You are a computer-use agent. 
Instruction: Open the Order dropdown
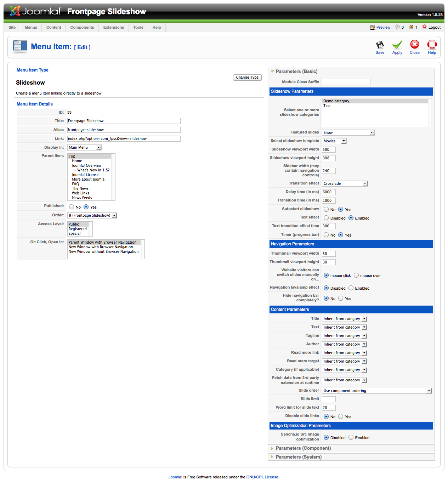(x=92, y=216)
